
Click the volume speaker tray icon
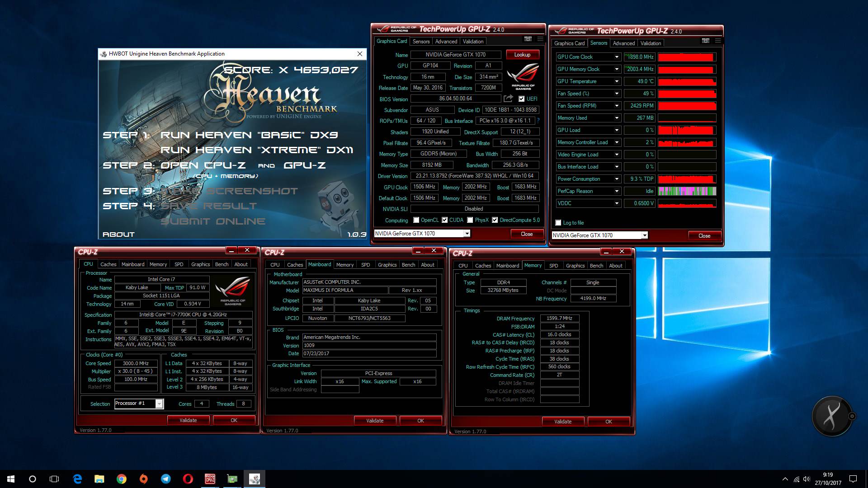click(807, 479)
